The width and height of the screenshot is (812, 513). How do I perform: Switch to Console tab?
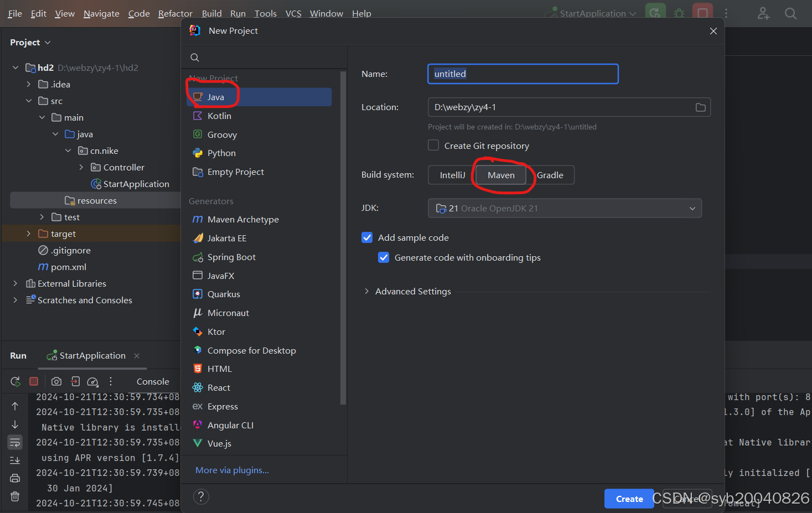click(153, 381)
